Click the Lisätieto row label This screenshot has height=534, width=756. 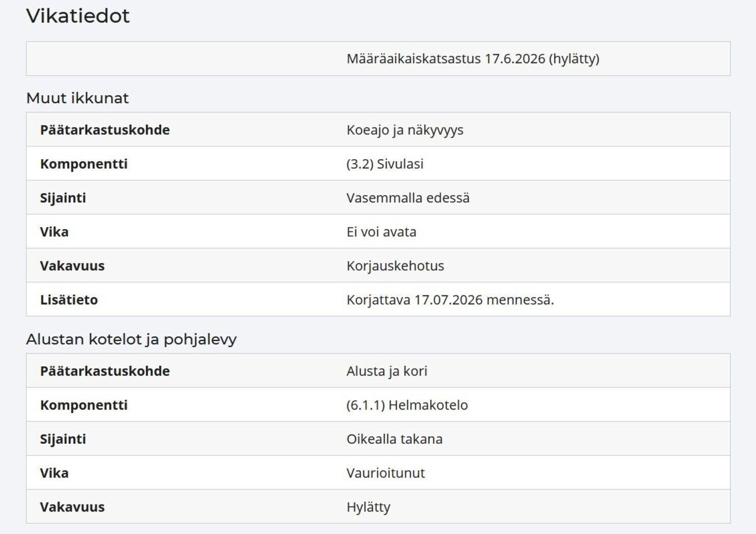(69, 300)
